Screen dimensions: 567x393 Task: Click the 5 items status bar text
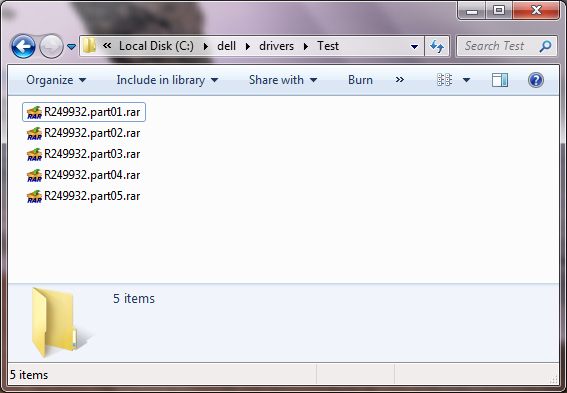(x=29, y=375)
